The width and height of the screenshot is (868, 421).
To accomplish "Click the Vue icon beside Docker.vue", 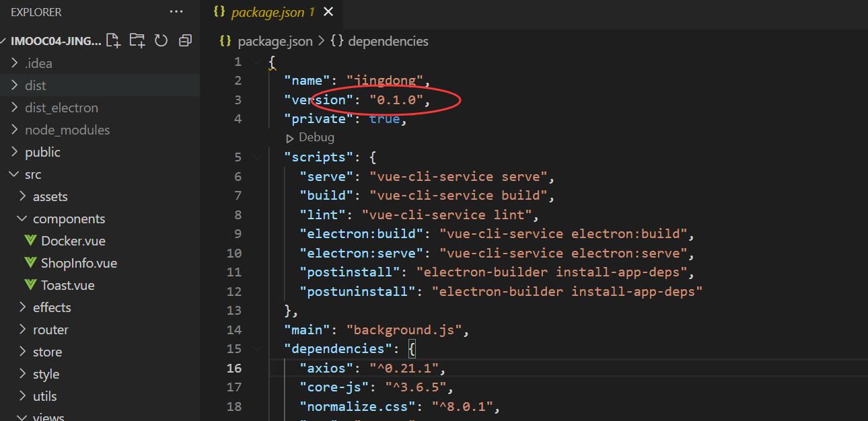I will pyautogui.click(x=30, y=241).
